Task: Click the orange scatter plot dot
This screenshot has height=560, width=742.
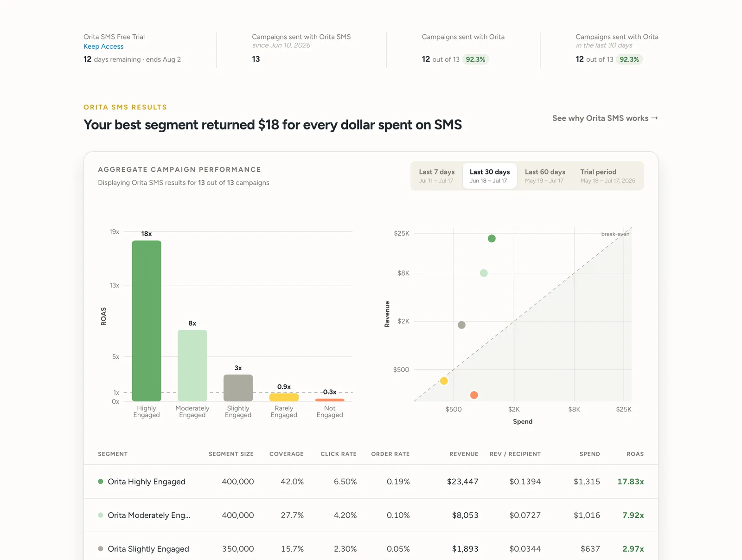Action: click(474, 395)
